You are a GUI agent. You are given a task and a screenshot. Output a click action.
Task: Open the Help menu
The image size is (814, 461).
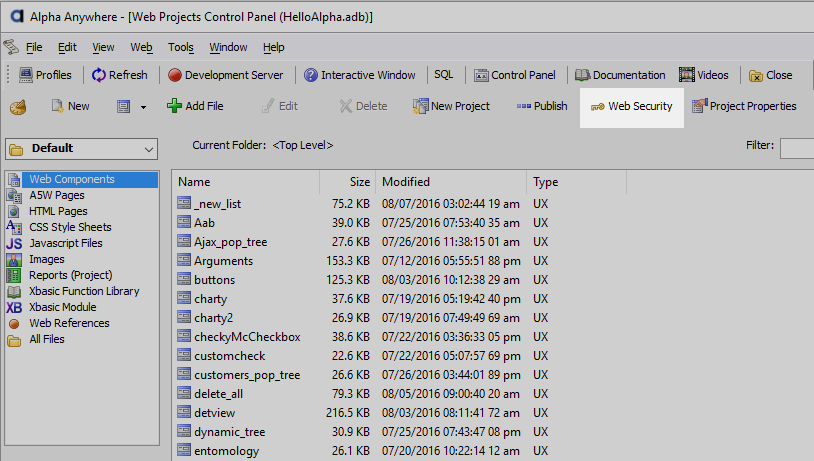point(274,47)
